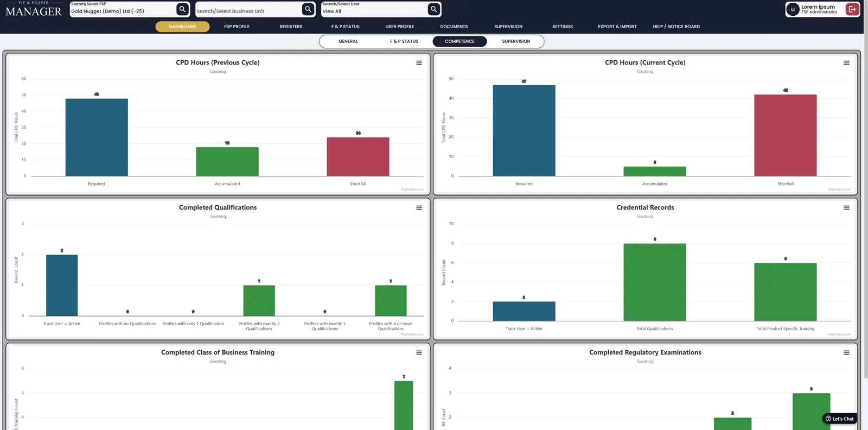
Task: Click the red Shortfall bar in Current Cycle chart
Action: pos(785,135)
